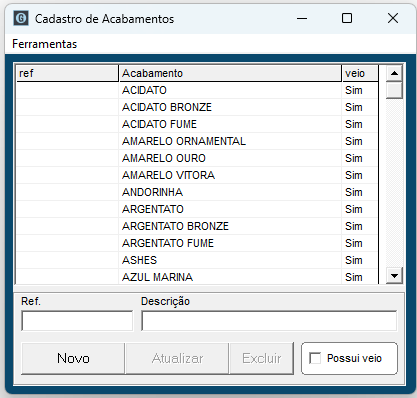Click the ref column header

(67, 73)
